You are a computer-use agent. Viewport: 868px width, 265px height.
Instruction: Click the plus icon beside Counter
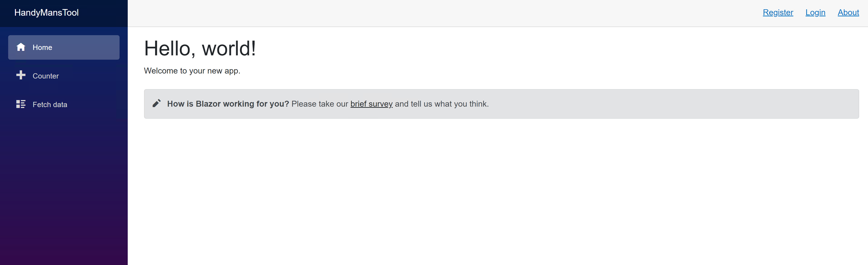click(x=21, y=75)
